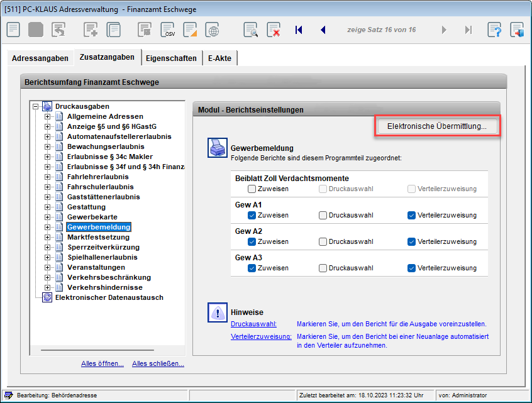Uncheck Zuweisen for Gew A1
The height and width of the screenshot is (403, 532).
[x=252, y=215]
